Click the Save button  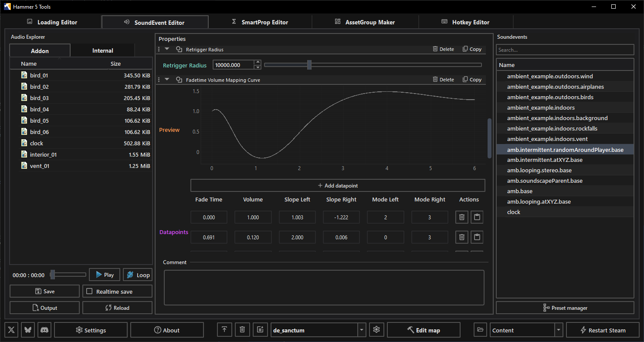pyautogui.click(x=44, y=291)
